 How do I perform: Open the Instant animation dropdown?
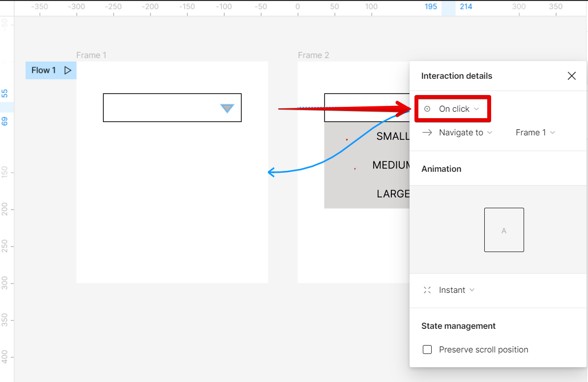452,290
